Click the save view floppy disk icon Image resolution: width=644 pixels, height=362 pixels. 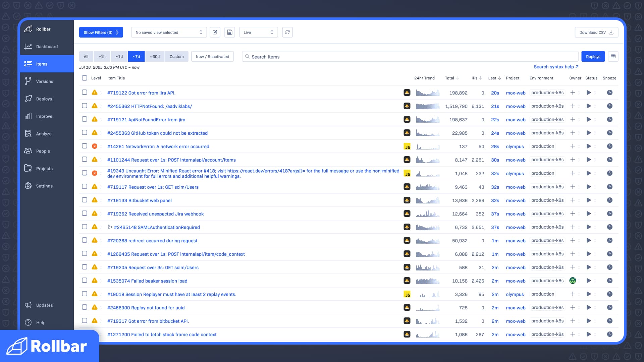point(230,32)
